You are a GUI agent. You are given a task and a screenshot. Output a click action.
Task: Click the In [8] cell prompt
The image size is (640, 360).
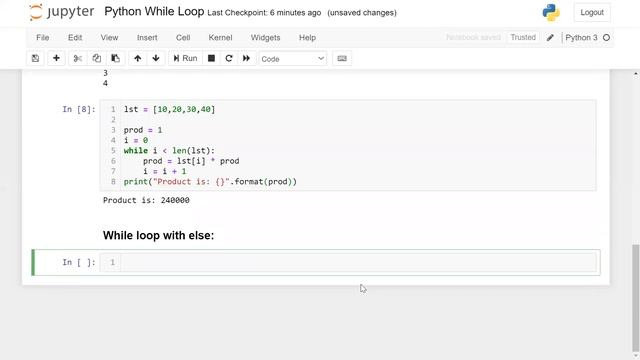79,109
